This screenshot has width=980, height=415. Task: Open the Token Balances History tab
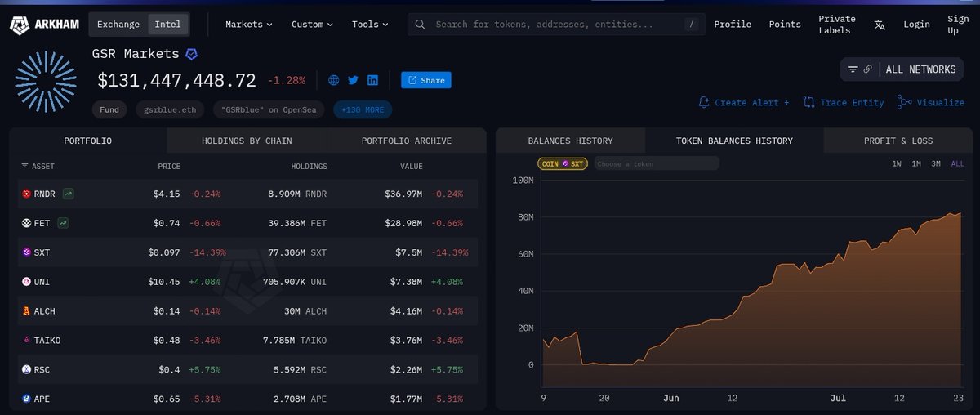(734, 141)
